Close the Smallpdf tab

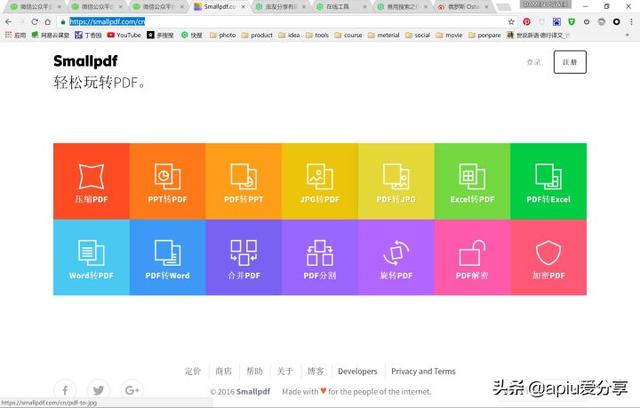243,7
